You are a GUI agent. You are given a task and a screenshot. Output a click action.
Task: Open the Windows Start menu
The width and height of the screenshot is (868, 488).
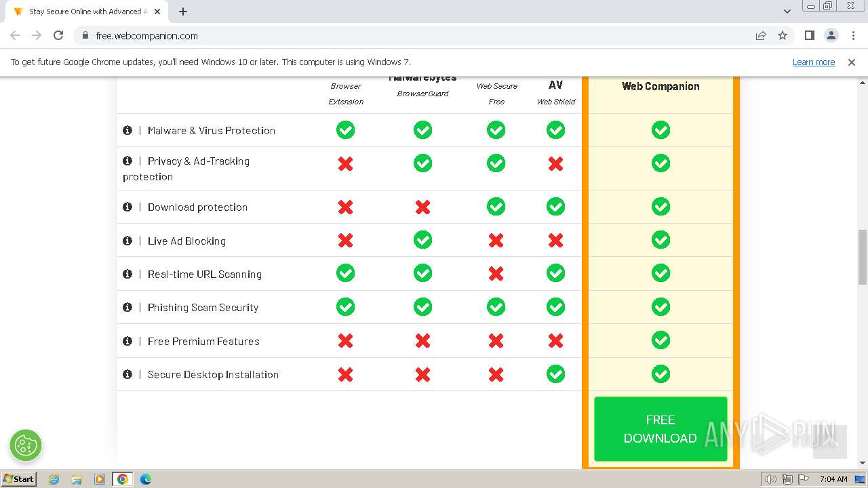[x=18, y=479]
